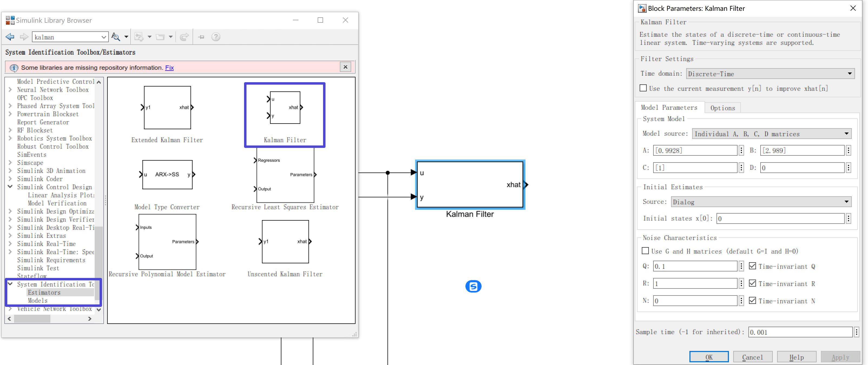The height and width of the screenshot is (365, 868).
Task: Select the Extended Kalman Filter block
Action: (x=167, y=107)
